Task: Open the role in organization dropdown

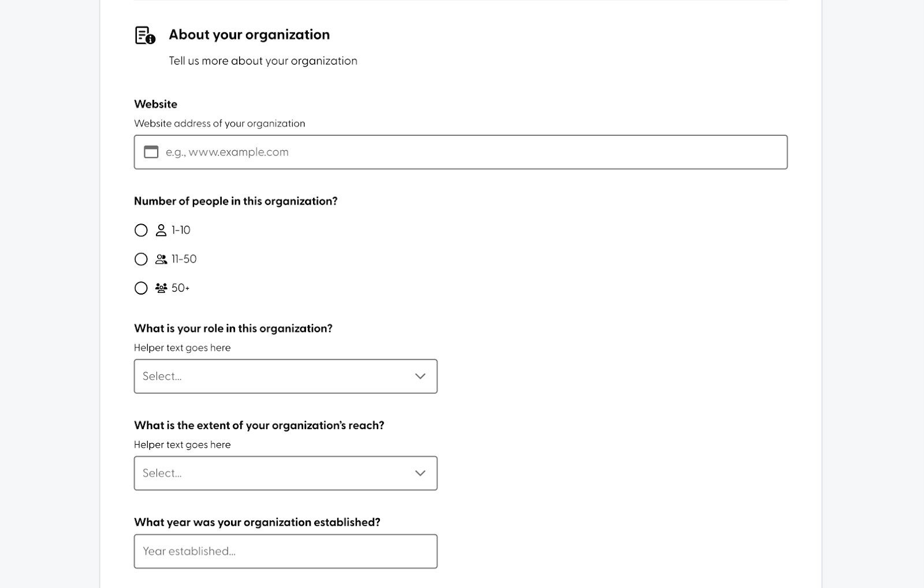Action: tap(286, 377)
